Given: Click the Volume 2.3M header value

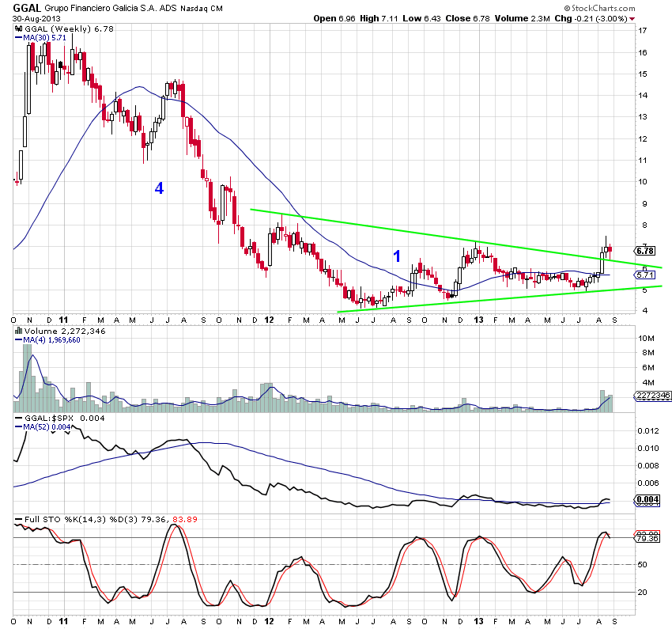Looking at the screenshot, I should (x=523, y=18).
